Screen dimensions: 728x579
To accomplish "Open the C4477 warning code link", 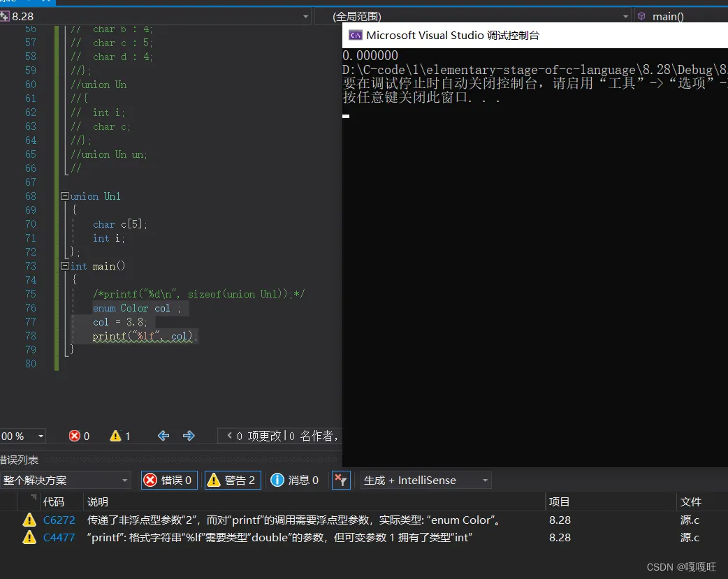I will 59,538.
